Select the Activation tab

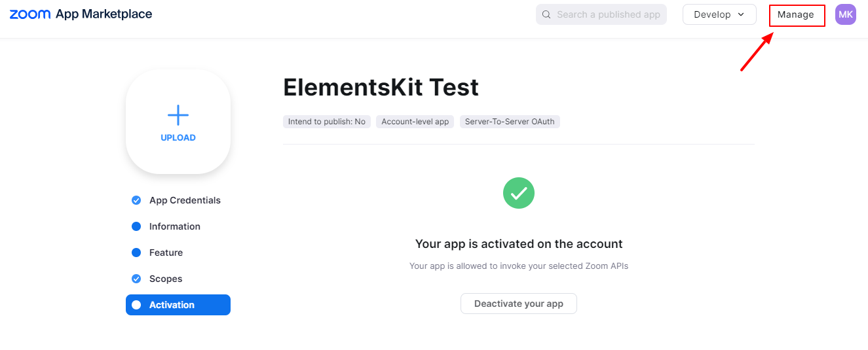point(172,305)
